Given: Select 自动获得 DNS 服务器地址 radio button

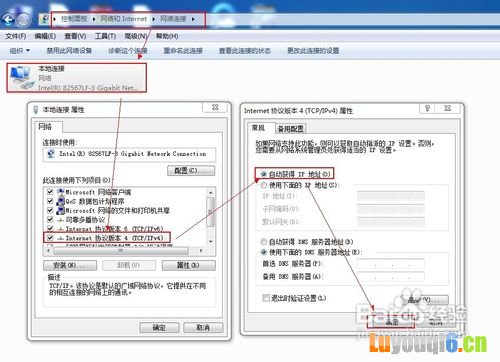Looking at the screenshot, I should click(264, 242).
